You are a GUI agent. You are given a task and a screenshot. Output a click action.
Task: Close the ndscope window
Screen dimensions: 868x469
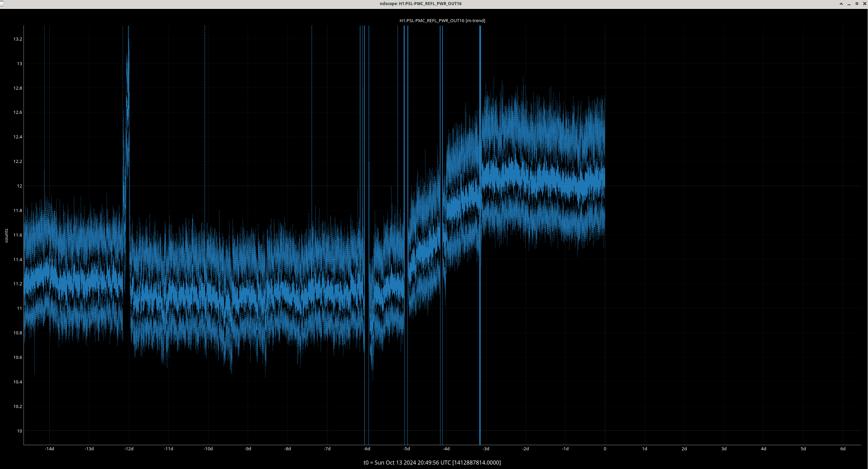865,4
